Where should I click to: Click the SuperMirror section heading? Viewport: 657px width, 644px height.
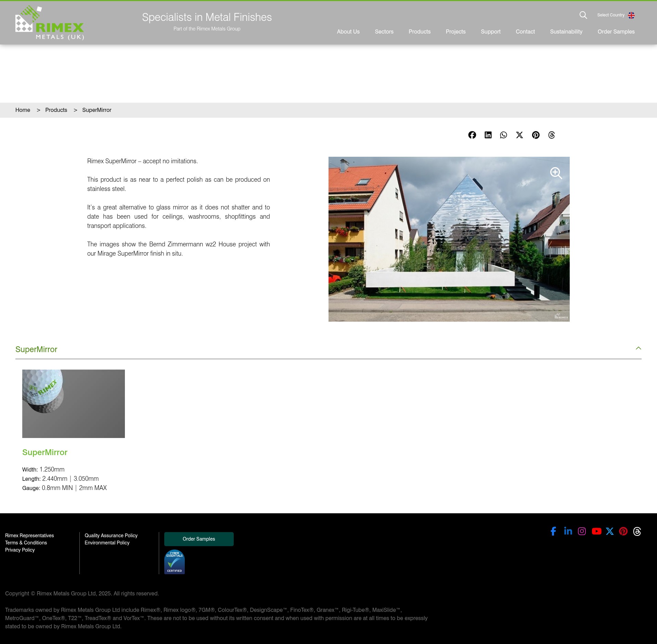point(36,349)
